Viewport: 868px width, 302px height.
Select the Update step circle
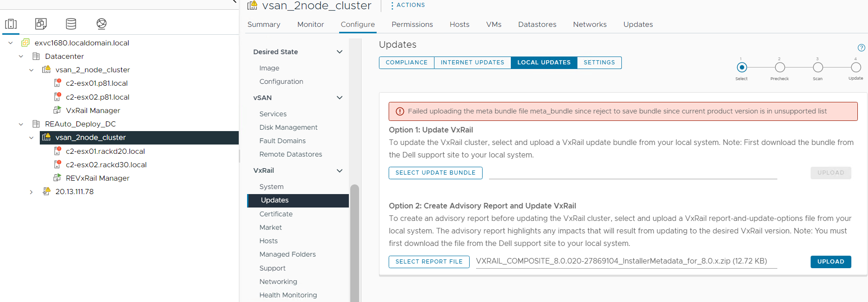coord(856,67)
